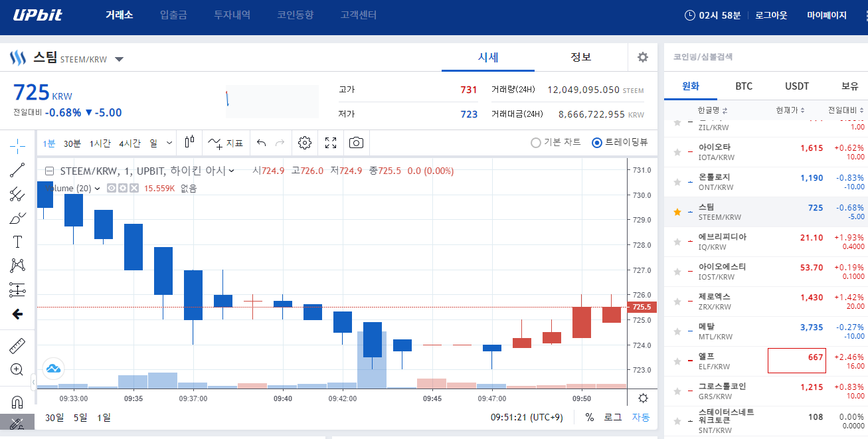Set chart interval to 4시간
The image size is (868, 439).
tap(130, 143)
